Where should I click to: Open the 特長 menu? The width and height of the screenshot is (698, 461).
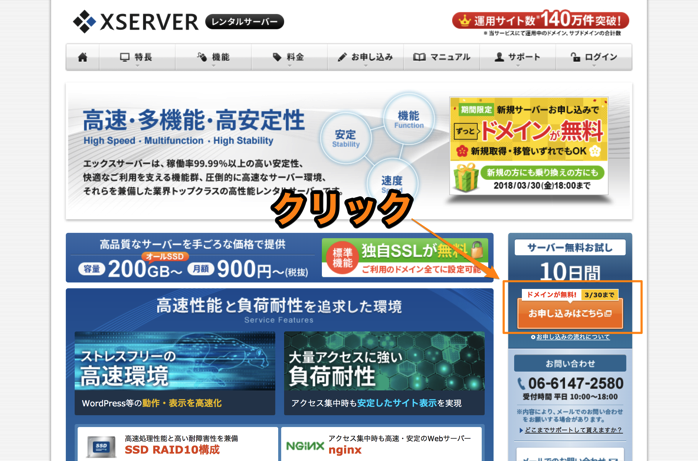click(137, 57)
